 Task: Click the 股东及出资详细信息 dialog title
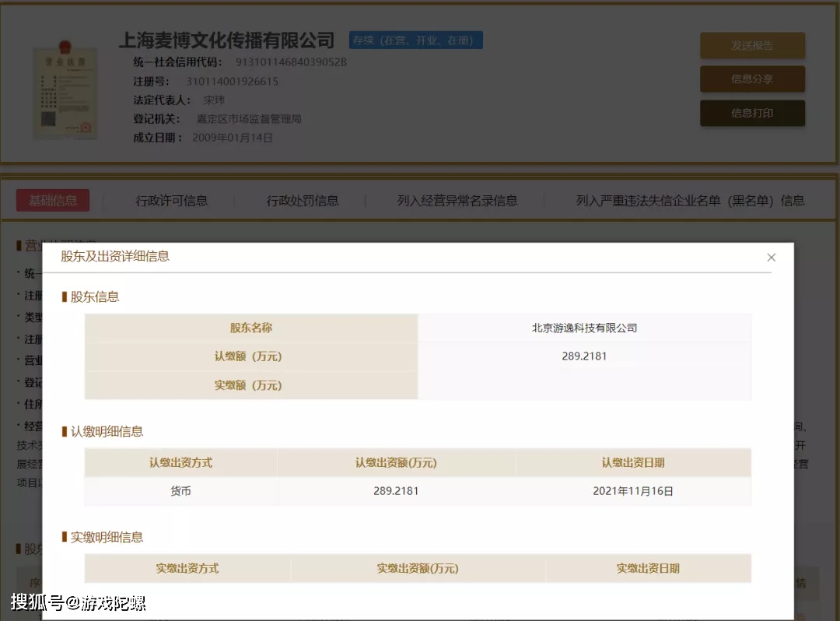(115, 257)
